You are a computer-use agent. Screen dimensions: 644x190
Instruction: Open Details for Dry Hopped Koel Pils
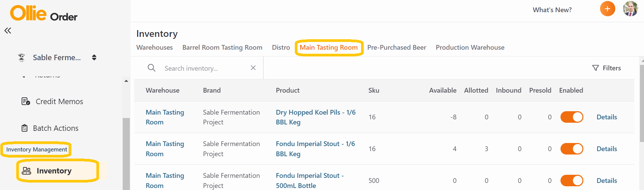[606, 117]
